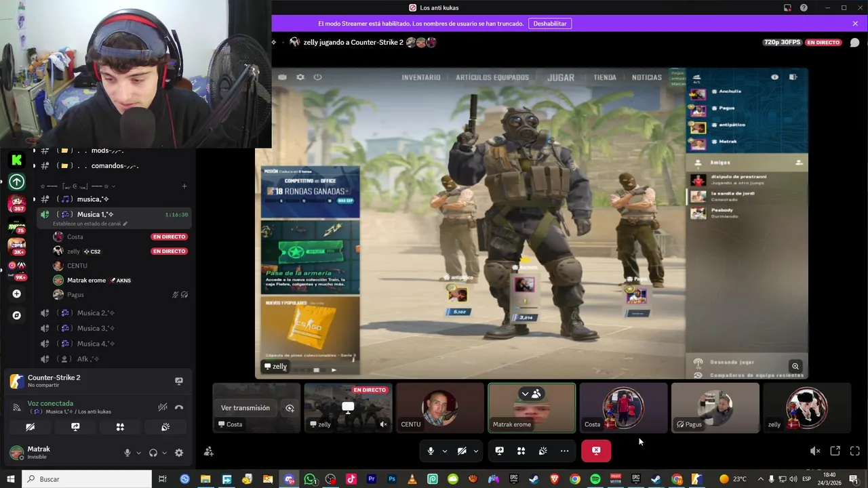The image size is (868, 488).
Task: Share your screen from call bar
Action: (x=499, y=451)
